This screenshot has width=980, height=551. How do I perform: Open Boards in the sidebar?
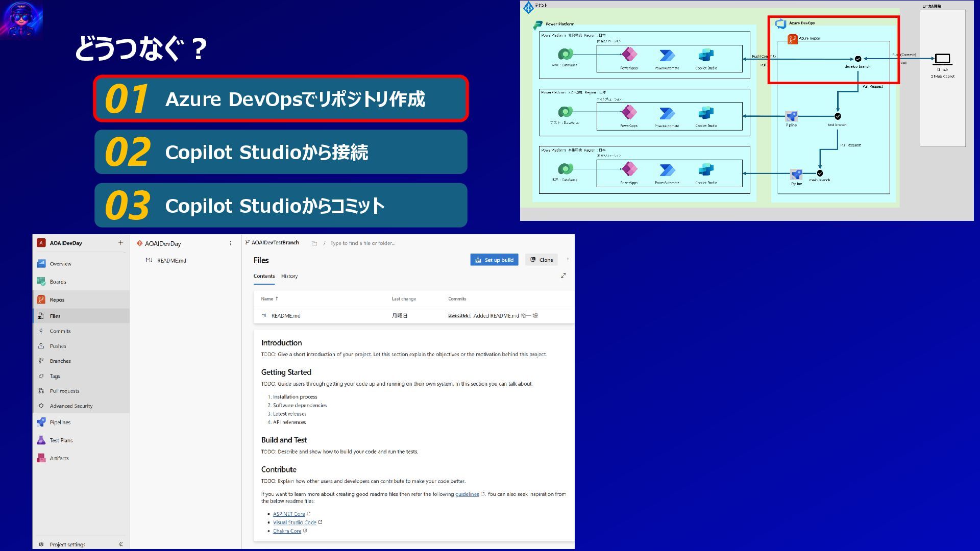coord(58,282)
